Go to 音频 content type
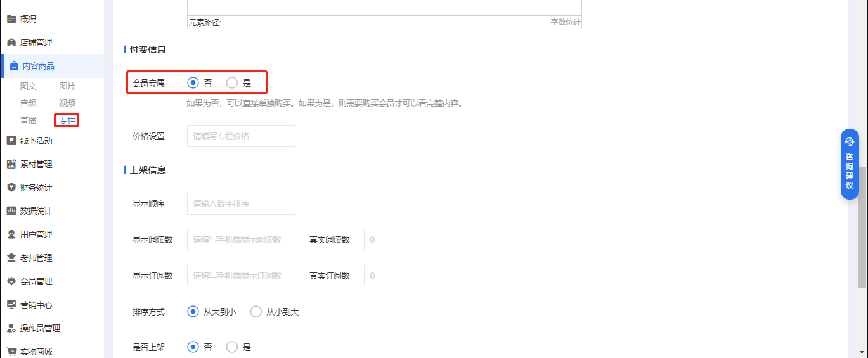The image size is (868, 358). coord(29,103)
